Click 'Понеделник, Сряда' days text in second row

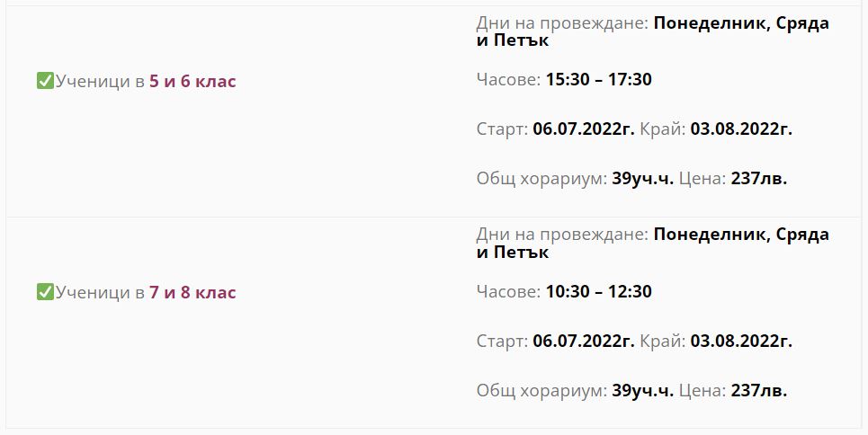pos(741,235)
